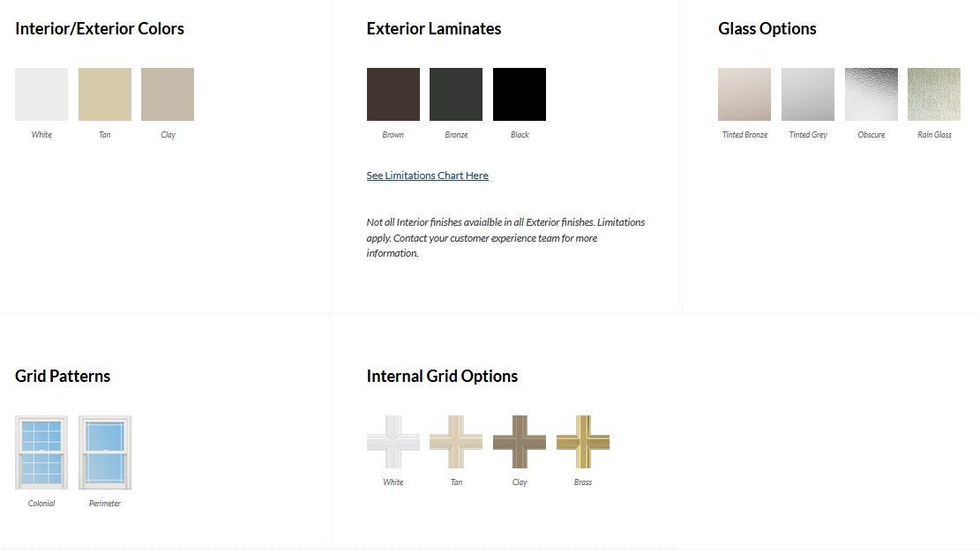980x553 pixels.
Task: Select the Brown exterior laminate swatch
Action: pyautogui.click(x=393, y=94)
